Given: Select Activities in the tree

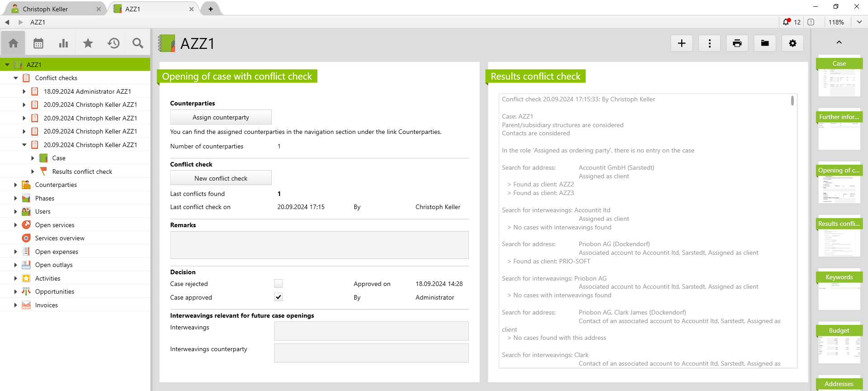Looking at the screenshot, I should (47, 278).
